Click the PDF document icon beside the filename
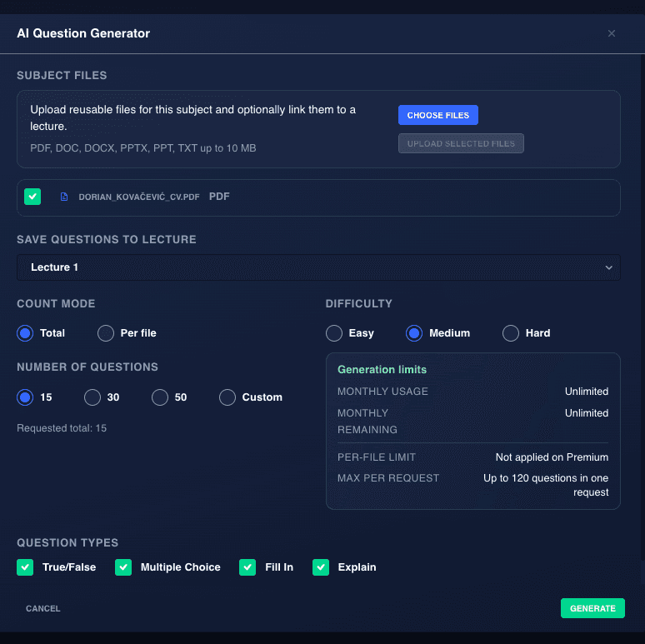This screenshot has width=645, height=644. pos(64,197)
